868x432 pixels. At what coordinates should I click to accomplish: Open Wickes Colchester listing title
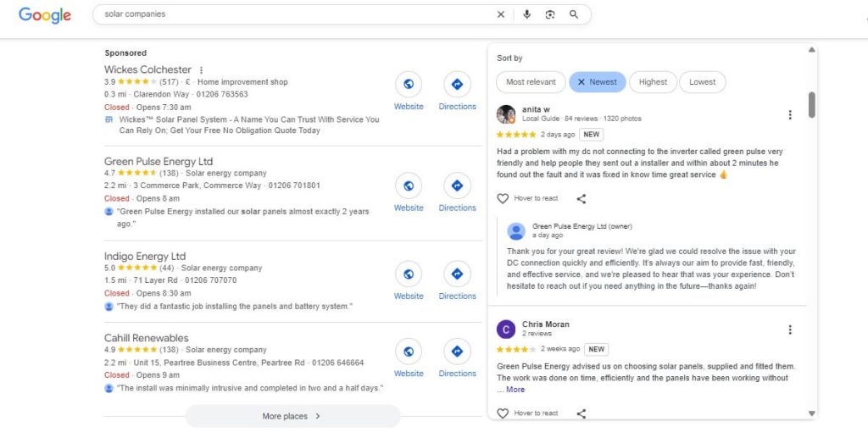[147, 69]
